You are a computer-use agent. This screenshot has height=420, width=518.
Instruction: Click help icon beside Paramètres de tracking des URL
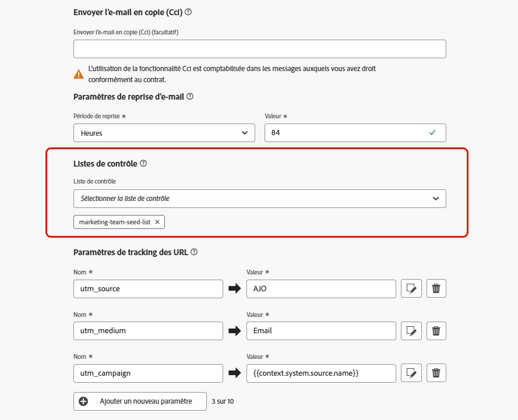(194, 252)
